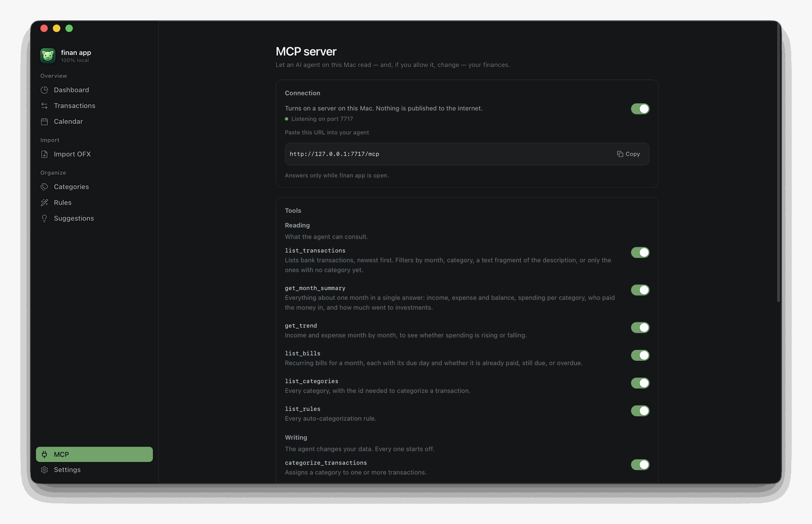Select Import OFX in sidebar
This screenshot has height=524, width=812.
pyautogui.click(x=94, y=154)
